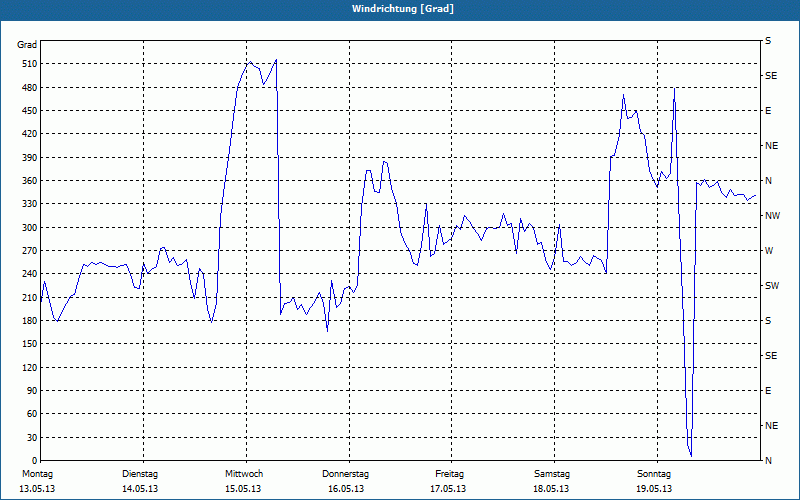Click the y-axis value '210'
Screen dimensions: 800x500
click(30, 297)
